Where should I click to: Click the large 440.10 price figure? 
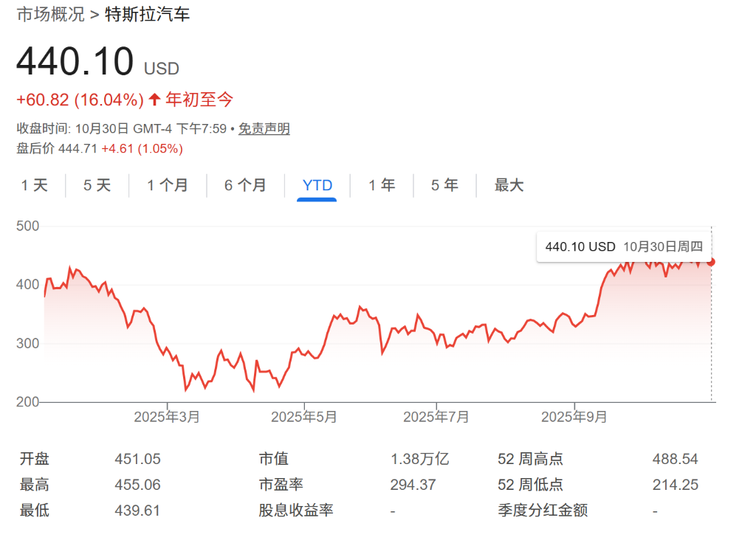click(x=75, y=62)
